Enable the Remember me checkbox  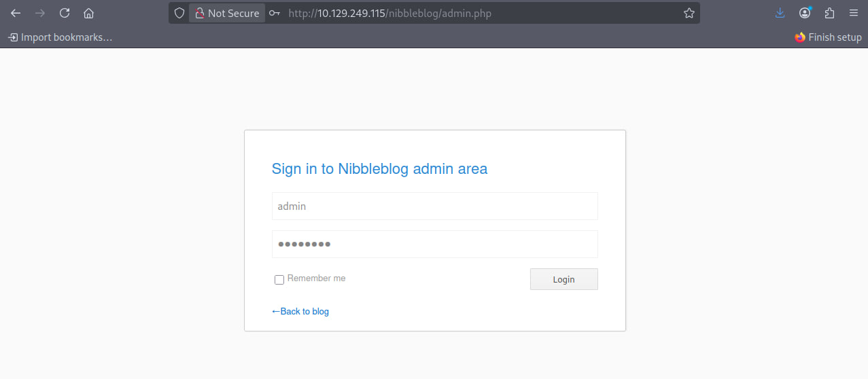[x=279, y=280]
